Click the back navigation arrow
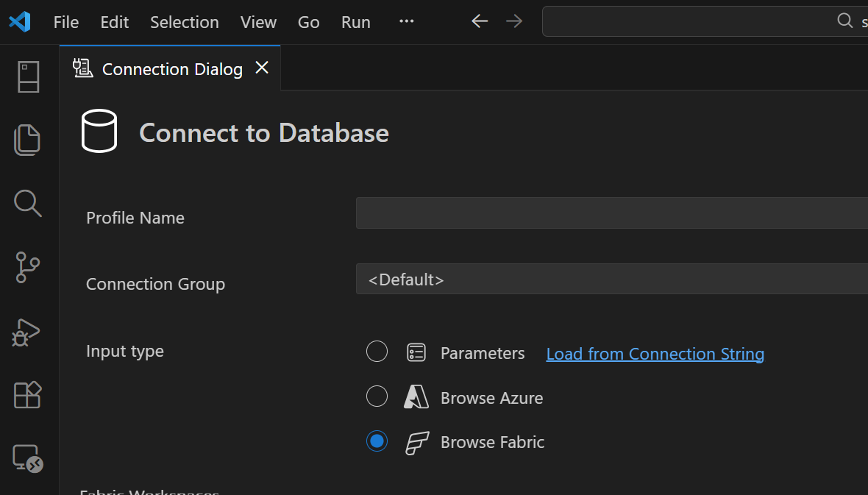 click(479, 21)
